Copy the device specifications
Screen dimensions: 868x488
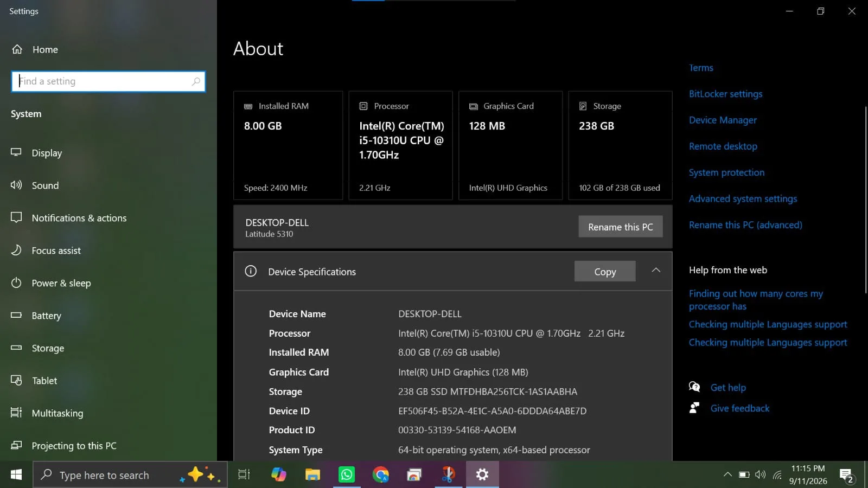click(605, 272)
